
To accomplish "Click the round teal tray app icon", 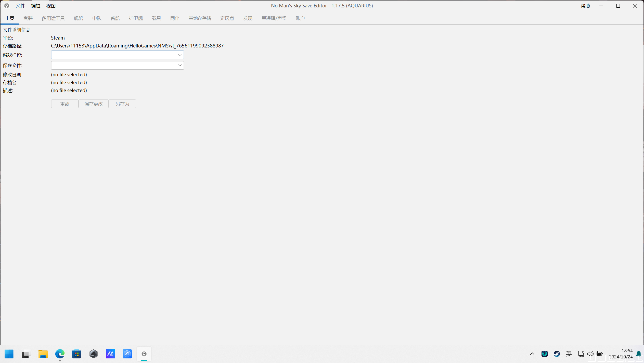I will pos(545,354).
